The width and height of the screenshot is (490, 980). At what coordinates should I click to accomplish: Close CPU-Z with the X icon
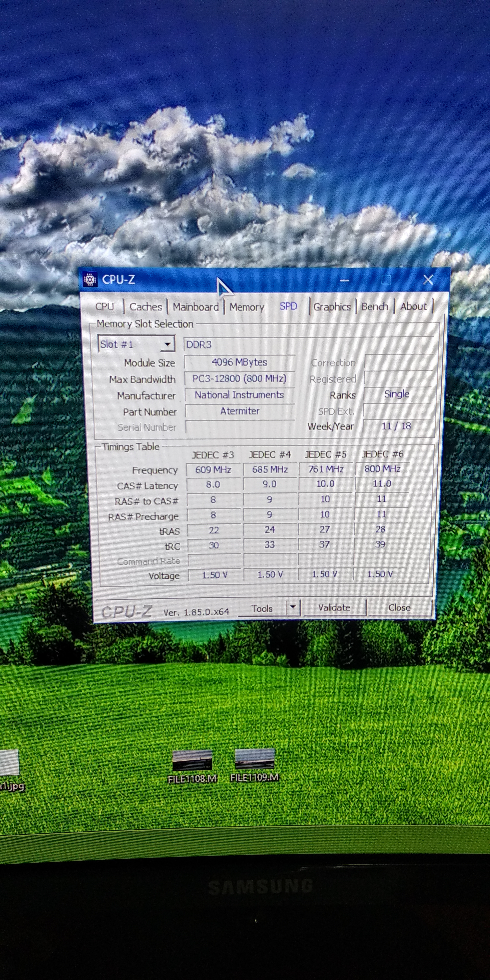click(x=428, y=280)
